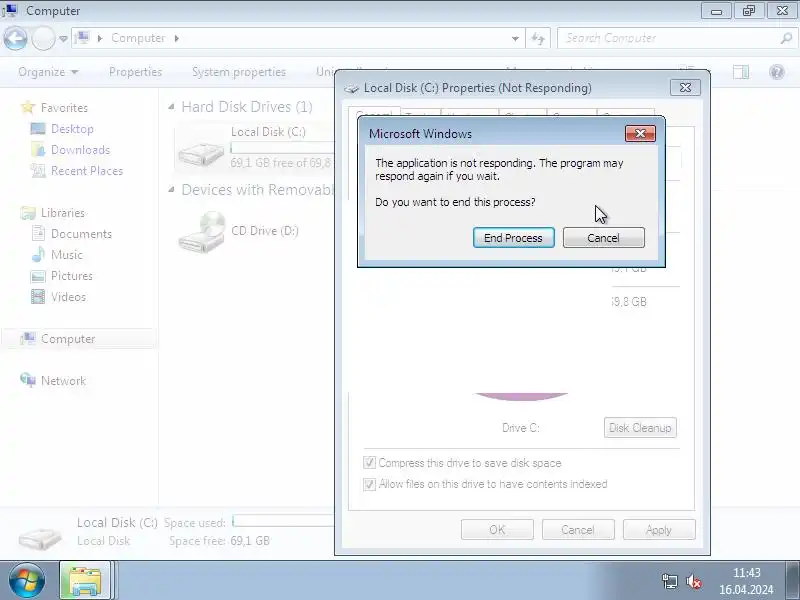The width and height of the screenshot is (800, 600).
Task: Click the Refresh button beside address bar
Action: click(x=538, y=38)
